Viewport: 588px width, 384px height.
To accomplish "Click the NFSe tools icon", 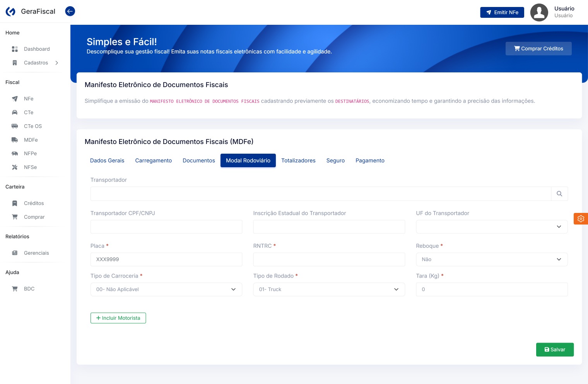I will click(x=15, y=167).
